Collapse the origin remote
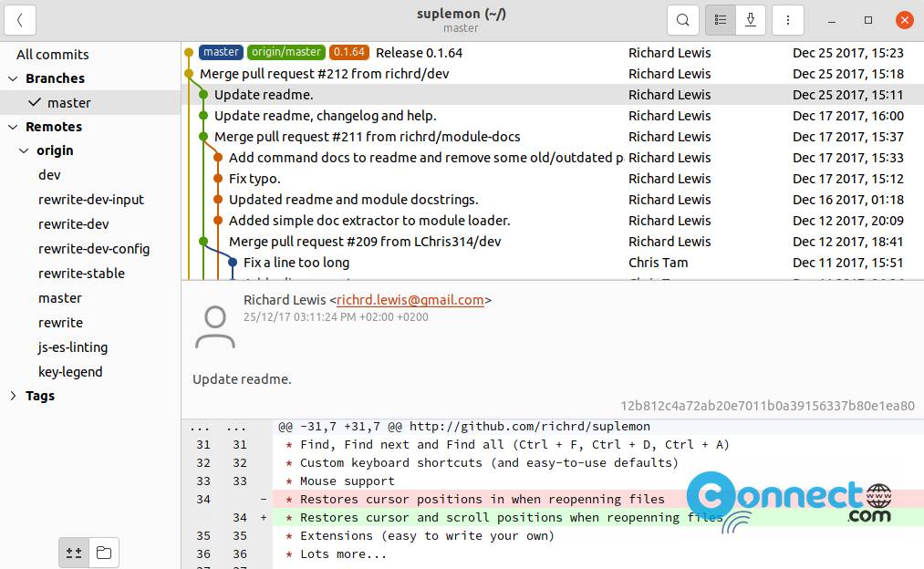The image size is (924, 569). 24,150
